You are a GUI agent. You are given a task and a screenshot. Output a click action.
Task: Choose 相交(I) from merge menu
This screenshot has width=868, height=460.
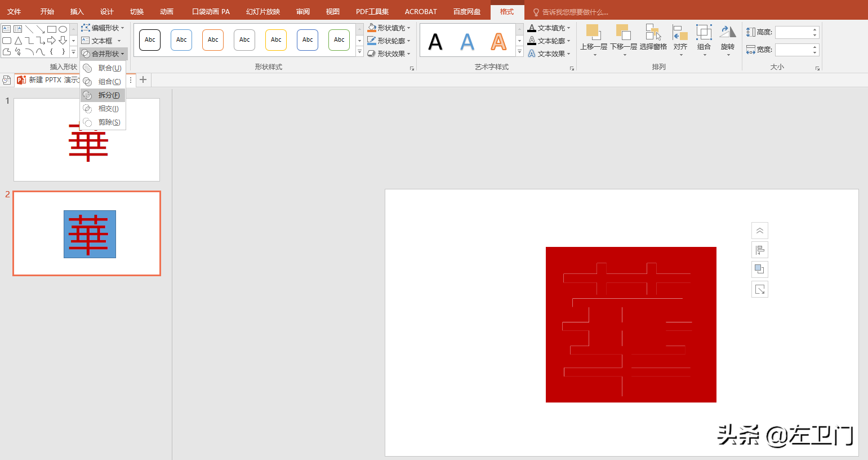coord(103,109)
